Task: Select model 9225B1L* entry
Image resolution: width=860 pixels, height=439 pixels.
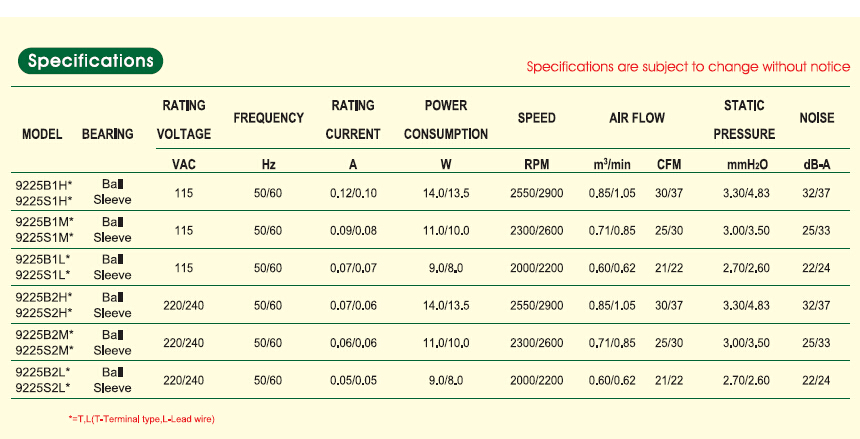Action: [42, 259]
